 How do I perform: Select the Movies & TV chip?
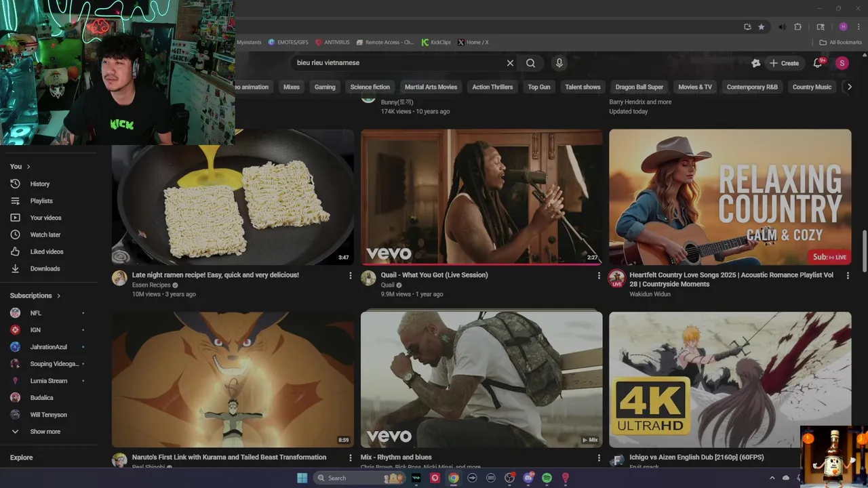pyautogui.click(x=695, y=87)
